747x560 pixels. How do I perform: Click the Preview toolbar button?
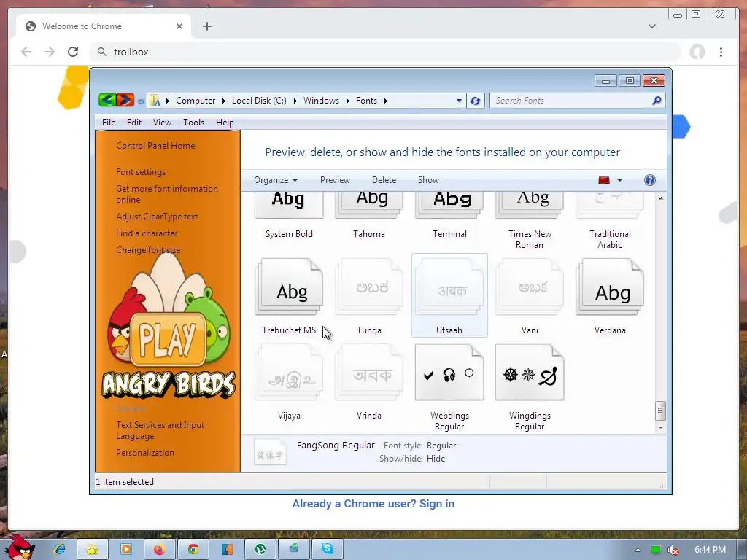click(335, 180)
